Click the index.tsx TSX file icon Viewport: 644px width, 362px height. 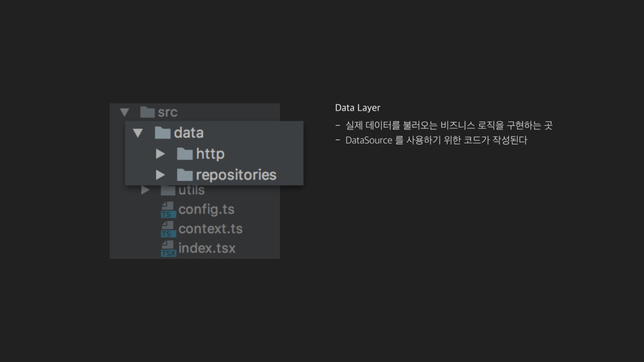coord(168,249)
